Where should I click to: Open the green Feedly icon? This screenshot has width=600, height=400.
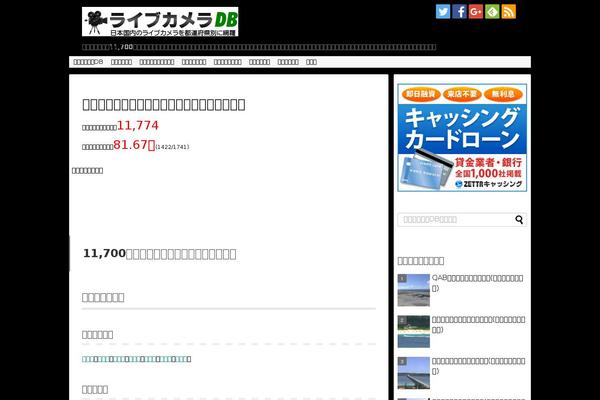pos(492,11)
